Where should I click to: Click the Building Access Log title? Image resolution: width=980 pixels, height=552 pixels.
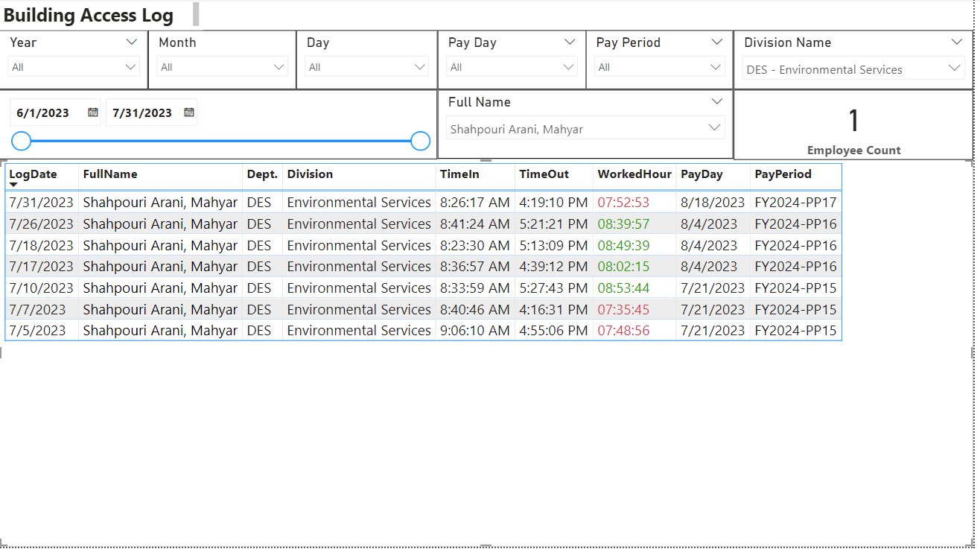tap(89, 15)
